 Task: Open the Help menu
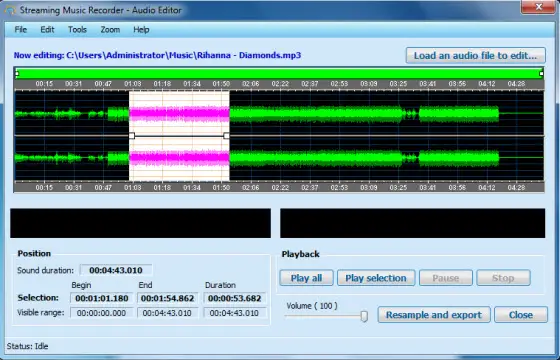point(141,30)
